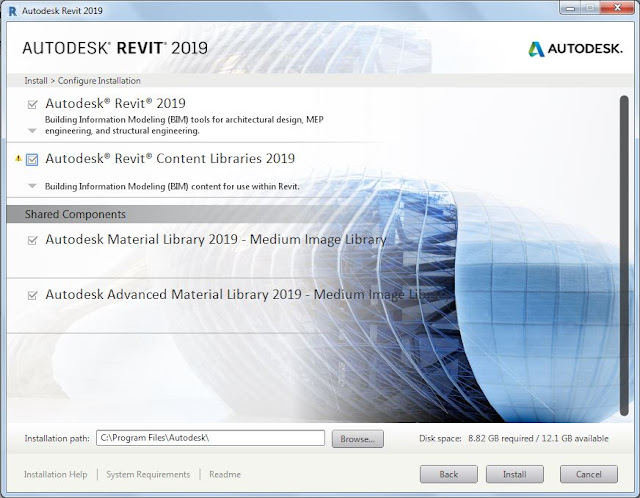Click the Autodesk Material Library 2019 title
Viewport: 640px width, 498px height.
[x=216, y=239]
